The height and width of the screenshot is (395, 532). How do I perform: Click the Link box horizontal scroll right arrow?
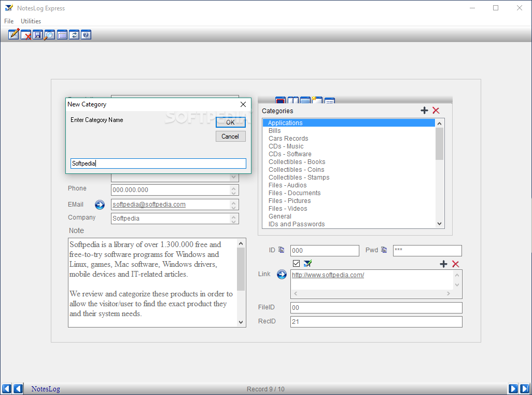(x=448, y=293)
